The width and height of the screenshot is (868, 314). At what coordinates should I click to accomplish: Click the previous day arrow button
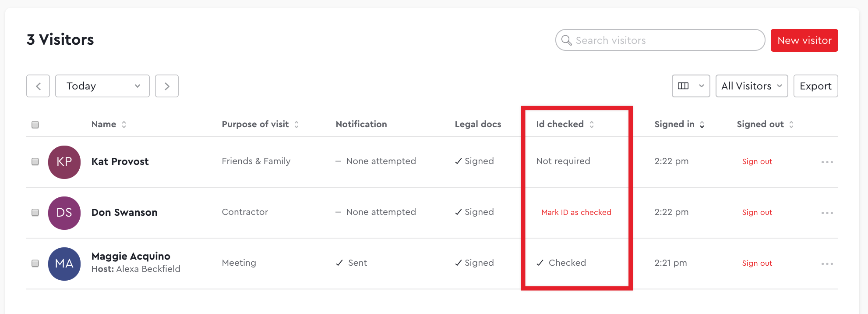point(38,86)
